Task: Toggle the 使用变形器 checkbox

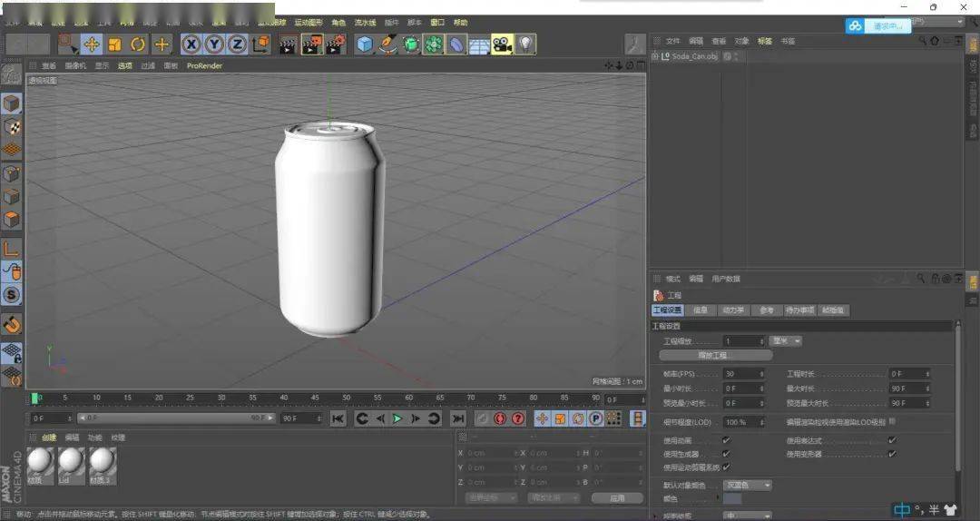Action: 892,454
